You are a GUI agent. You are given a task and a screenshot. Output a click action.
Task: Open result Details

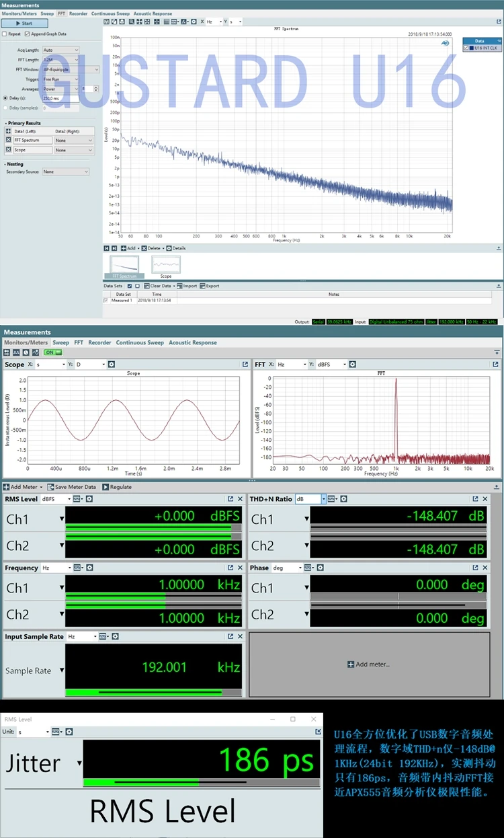pyautogui.click(x=176, y=248)
